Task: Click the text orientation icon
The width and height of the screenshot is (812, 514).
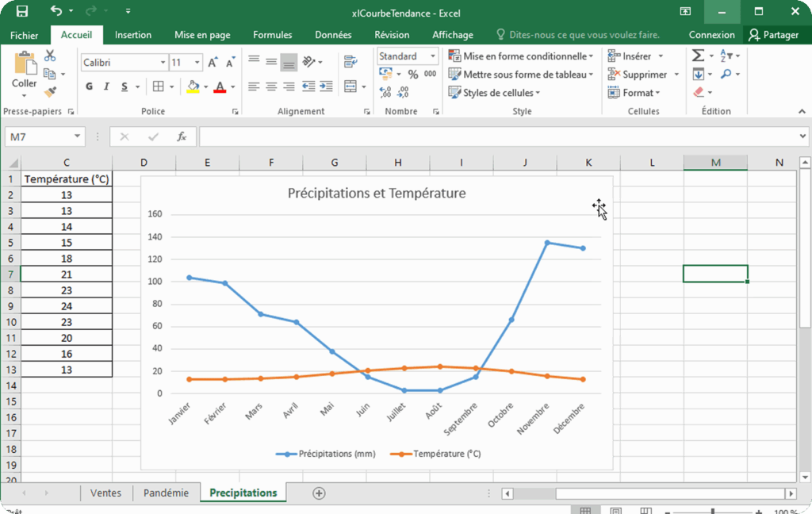Action: (308, 62)
